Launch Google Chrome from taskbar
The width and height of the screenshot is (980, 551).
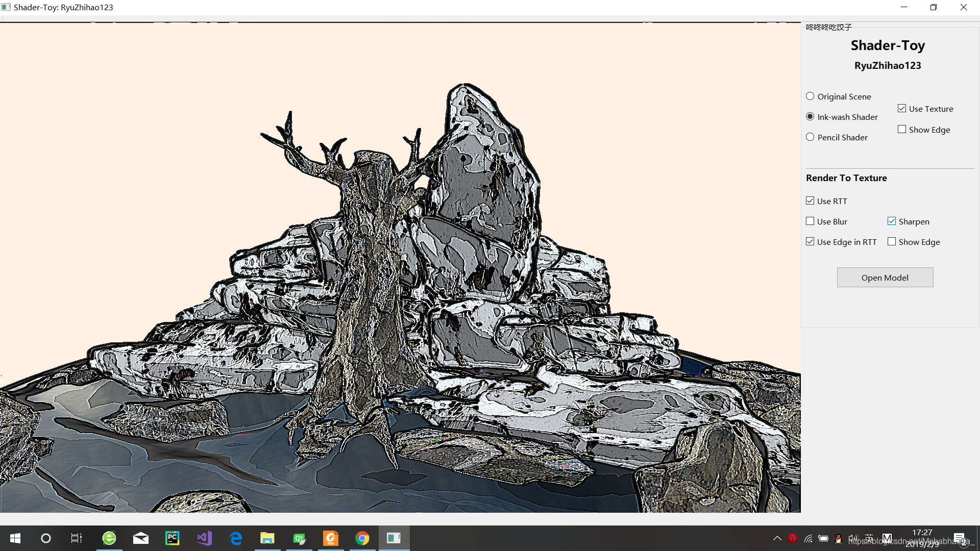pyautogui.click(x=362, y=538)
